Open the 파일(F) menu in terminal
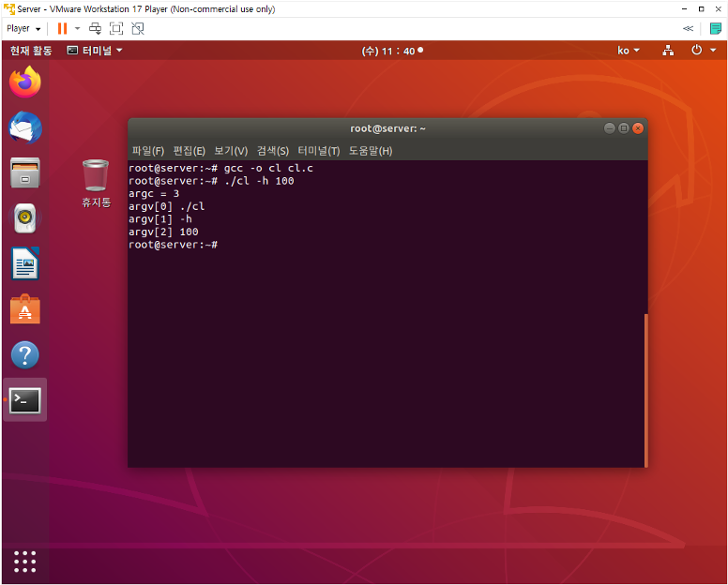This screenshot has width=728, height=585. pos(148,151)
